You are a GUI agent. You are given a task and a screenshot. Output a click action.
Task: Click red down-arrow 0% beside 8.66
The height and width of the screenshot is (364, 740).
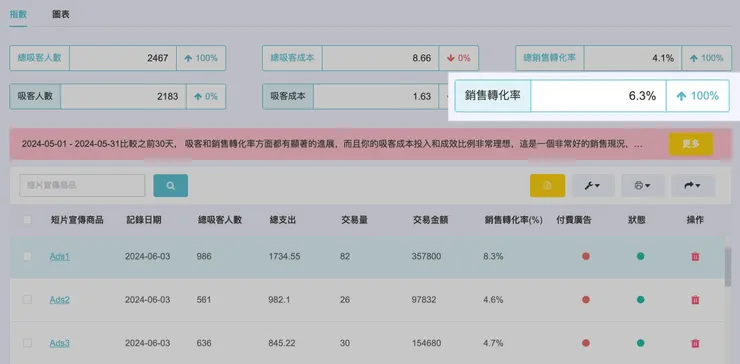pyautogui.click(x=459, y=58)
